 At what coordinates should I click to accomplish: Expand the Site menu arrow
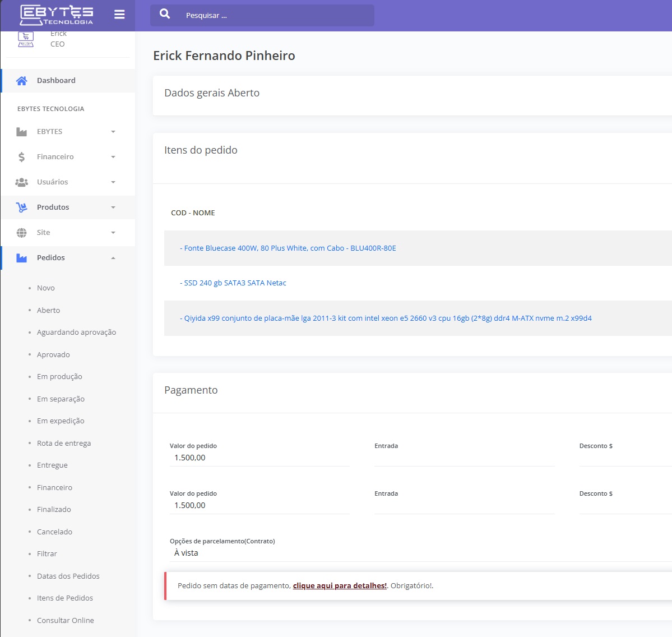pos(113,233)
